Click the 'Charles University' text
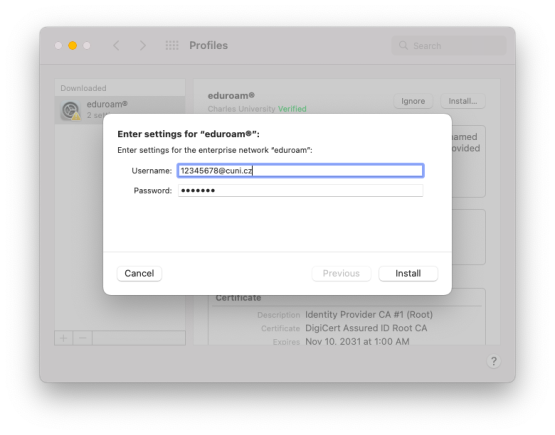Image resolution: width=555 pixels, height=435 pixels. click(241, 109)
